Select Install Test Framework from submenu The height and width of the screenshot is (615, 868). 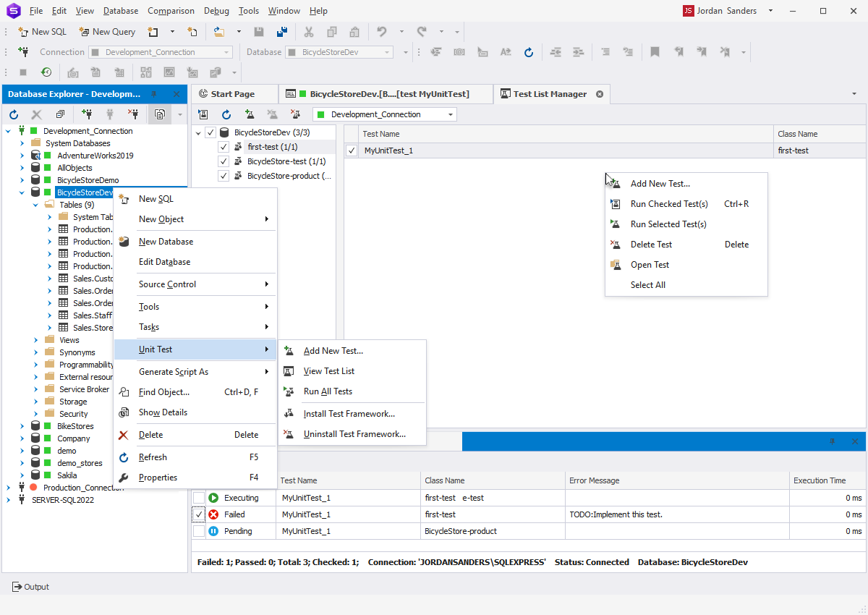(x=349, y=414)
